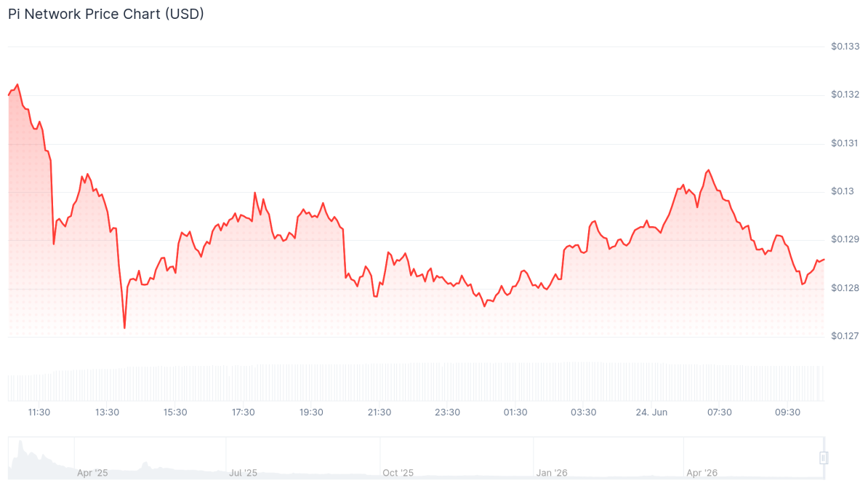This screenshot has height=491, width=868.
Task: Click the navigator range handle at right edge
Action: (x=824, y=458)
